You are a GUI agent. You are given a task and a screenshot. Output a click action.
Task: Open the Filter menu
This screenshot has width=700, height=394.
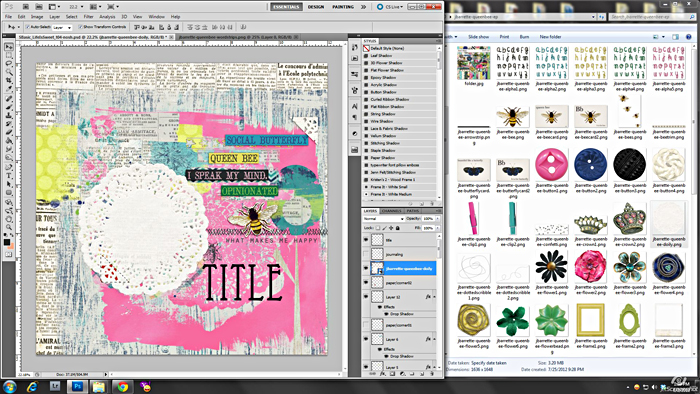[88, 17]
